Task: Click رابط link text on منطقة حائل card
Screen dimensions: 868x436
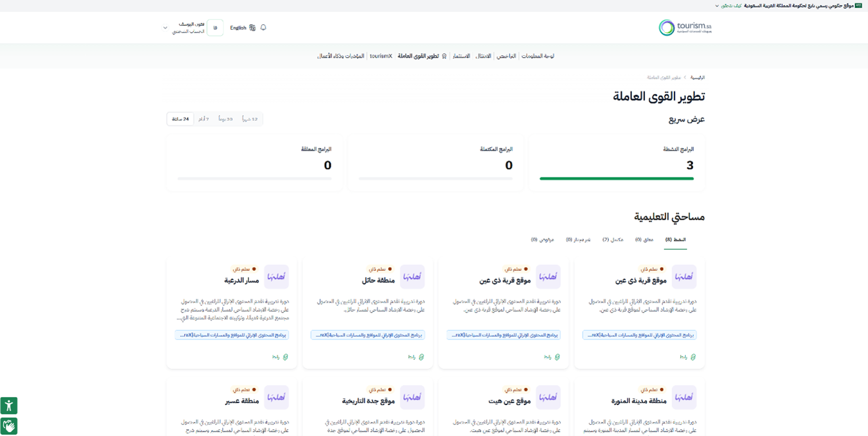Action: (412, 357)
